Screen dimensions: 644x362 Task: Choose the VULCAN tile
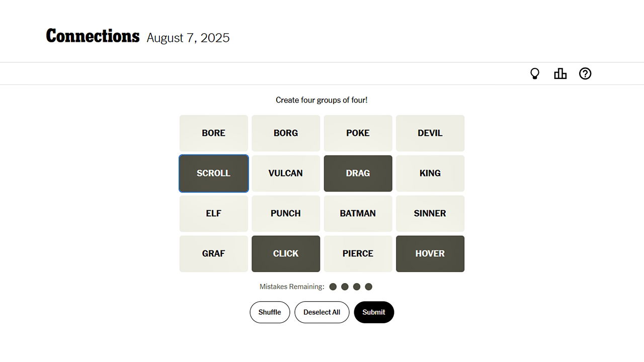click(x=286, y=173)
